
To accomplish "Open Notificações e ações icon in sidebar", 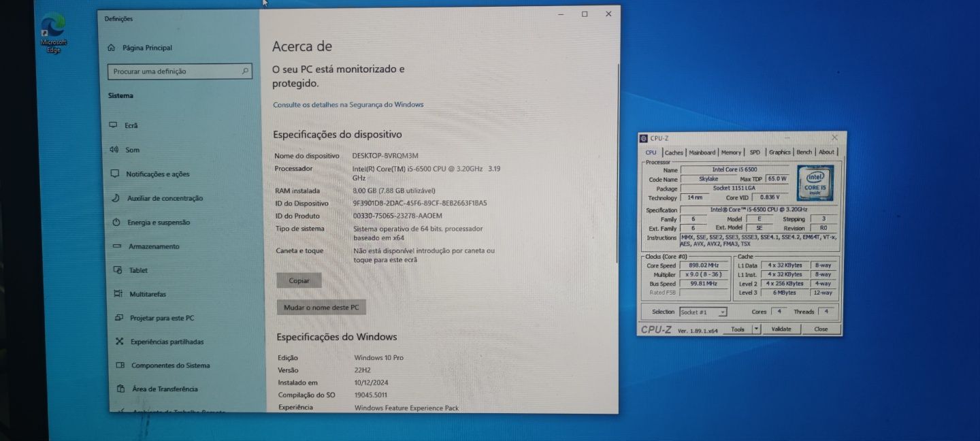I will click(x=114, y=174).
